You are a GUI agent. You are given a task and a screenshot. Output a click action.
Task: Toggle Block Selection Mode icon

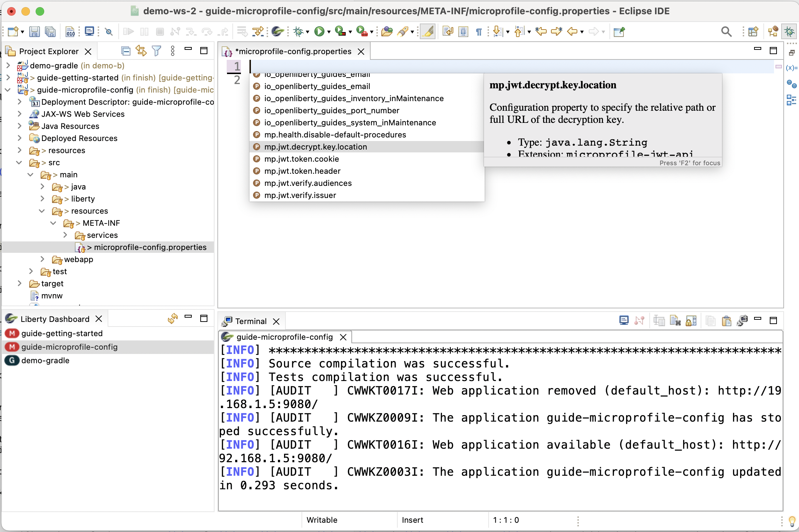click(x=463, y=32)
